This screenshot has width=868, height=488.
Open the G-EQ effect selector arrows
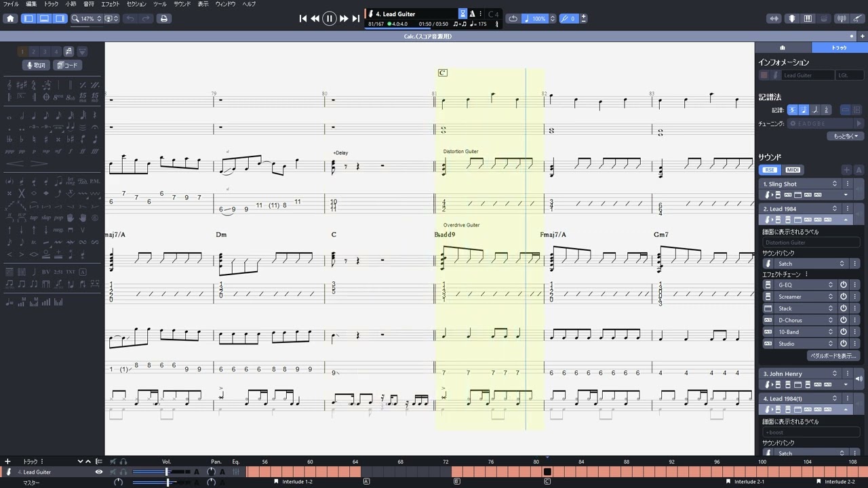831,285
